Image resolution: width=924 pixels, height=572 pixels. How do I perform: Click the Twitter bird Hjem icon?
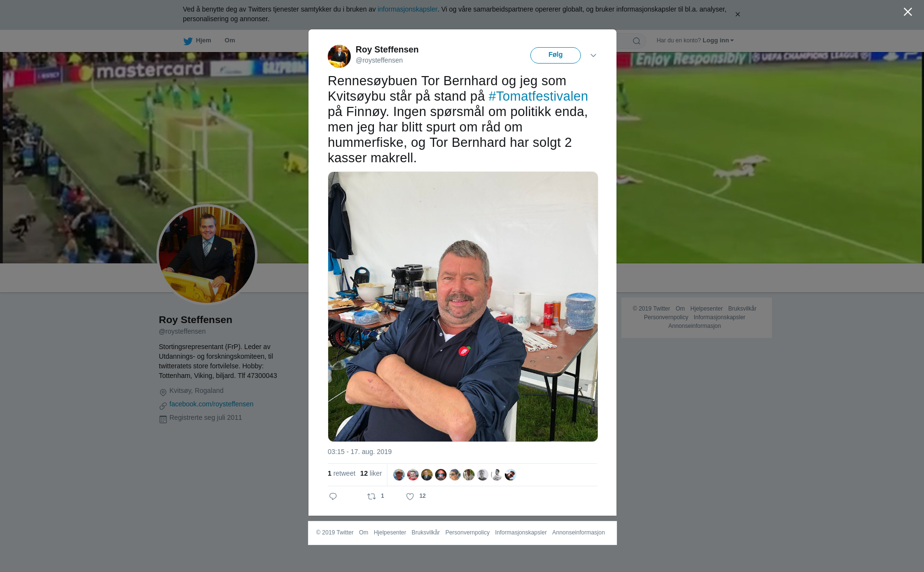click(x=188, y=41)
